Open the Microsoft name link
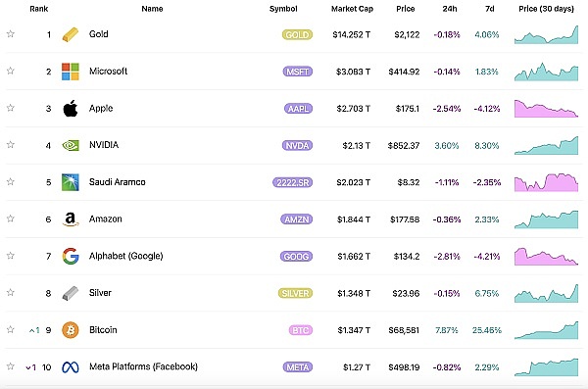Image resolution: width=588 pixels, height=389 pixels. point(109,71)
